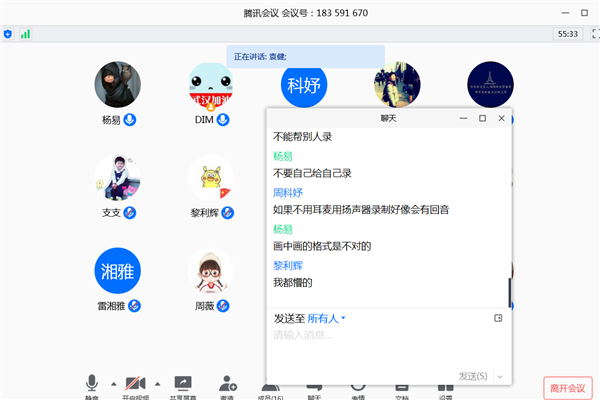600x400 pixels.
Task: Click the chat window vertical scrollbar
Action: (x=509, y=292)
